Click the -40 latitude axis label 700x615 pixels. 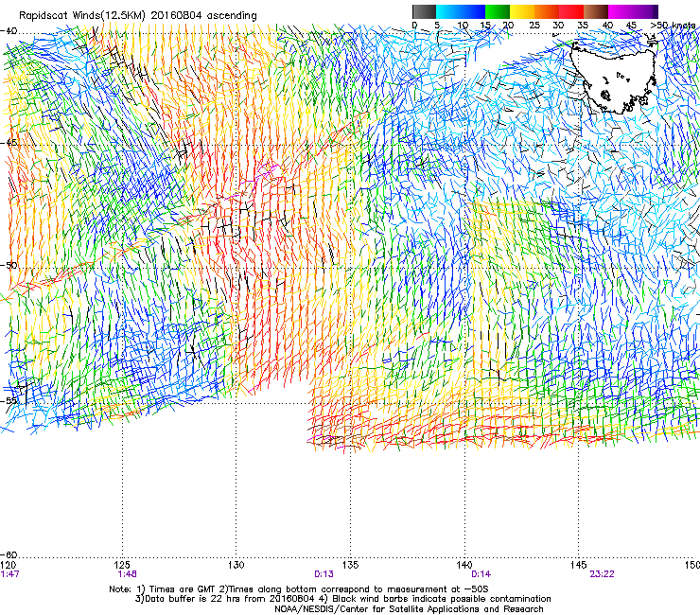[9, 31]
